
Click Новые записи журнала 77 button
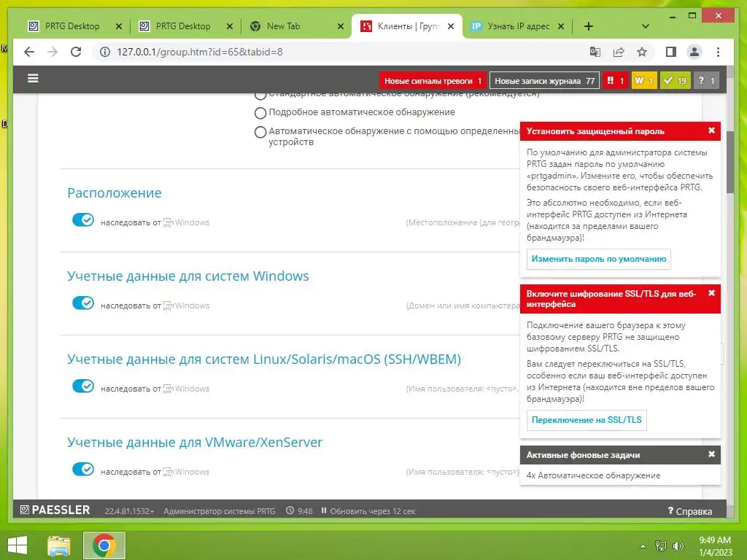point(544,80)
